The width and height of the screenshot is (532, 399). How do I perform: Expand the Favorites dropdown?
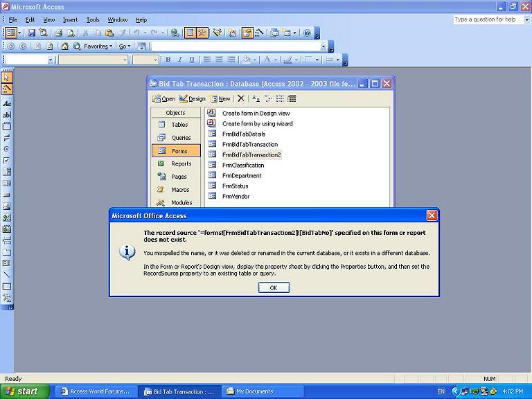(x=98, y=46)
